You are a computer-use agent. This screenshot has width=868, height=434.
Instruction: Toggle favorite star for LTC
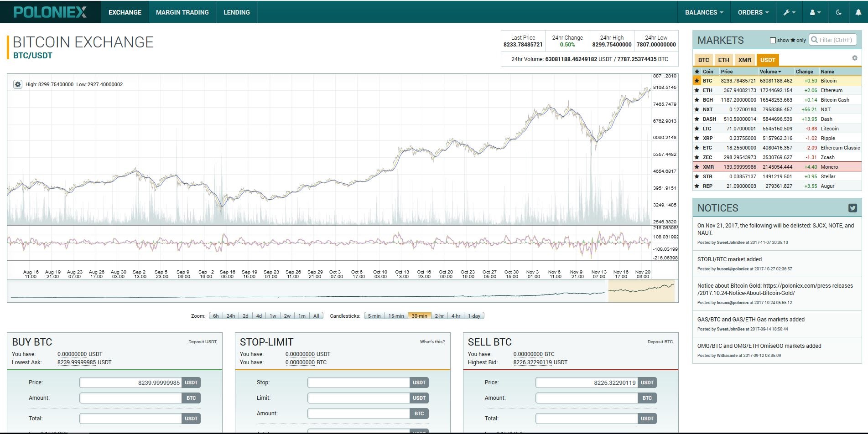696,129
